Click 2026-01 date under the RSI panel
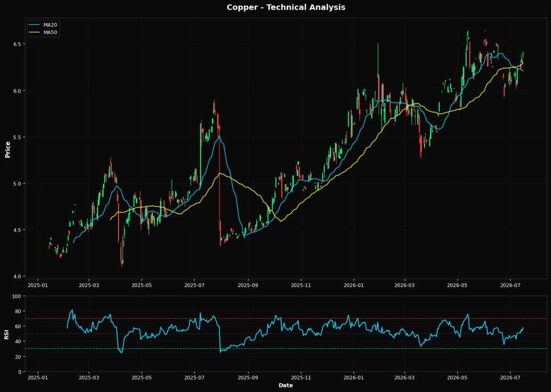This screenshot has height=392, width=551. pos(354,378)
